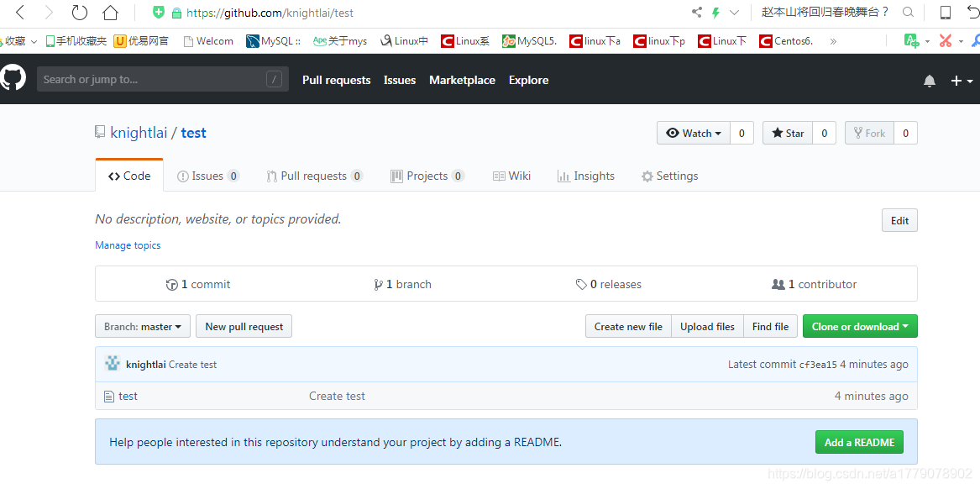Open the MySQL :: bookmark
This screenshot has height=489, width=980.
pos(273,41)
